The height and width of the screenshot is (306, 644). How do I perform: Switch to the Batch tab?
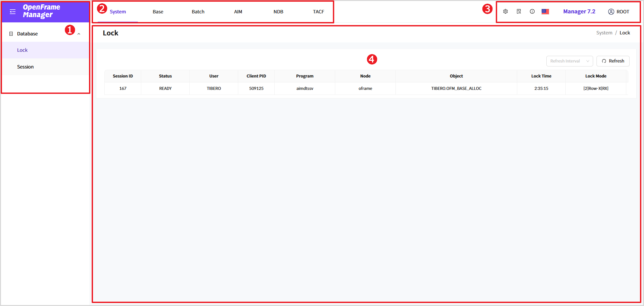[x=198, y=12]
